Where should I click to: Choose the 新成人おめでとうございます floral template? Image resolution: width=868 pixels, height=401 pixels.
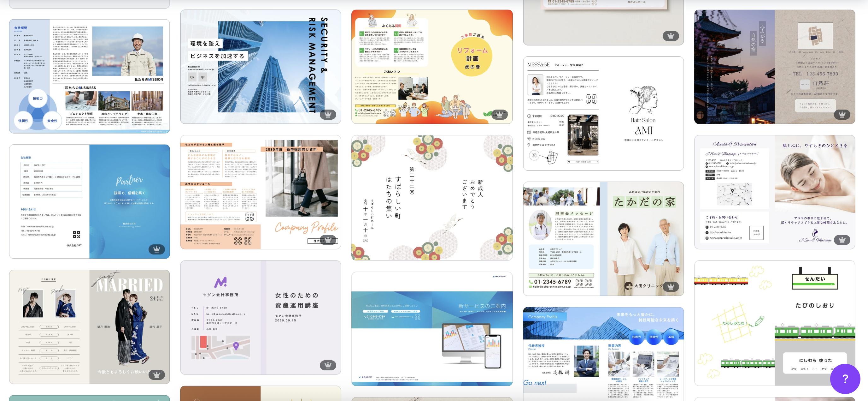point(432,198)
